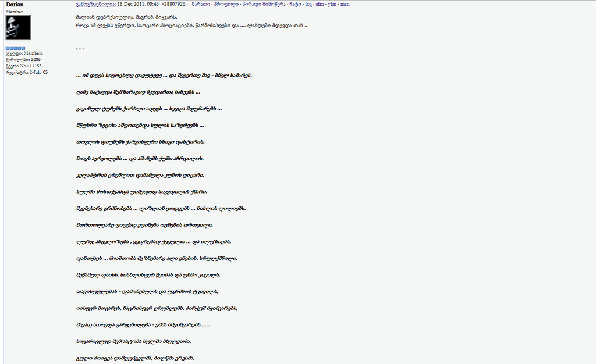Open the პროფილი profile link

pos(226,4)
